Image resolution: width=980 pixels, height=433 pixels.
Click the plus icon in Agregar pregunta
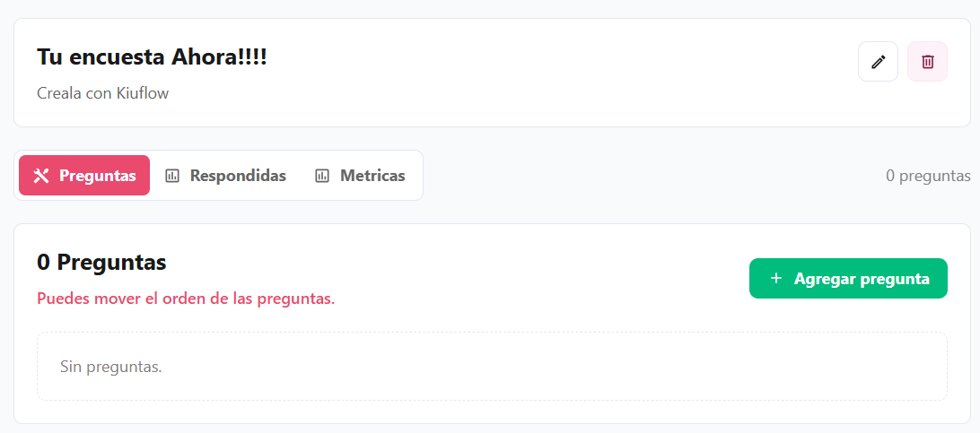click(x=776, y=278)
